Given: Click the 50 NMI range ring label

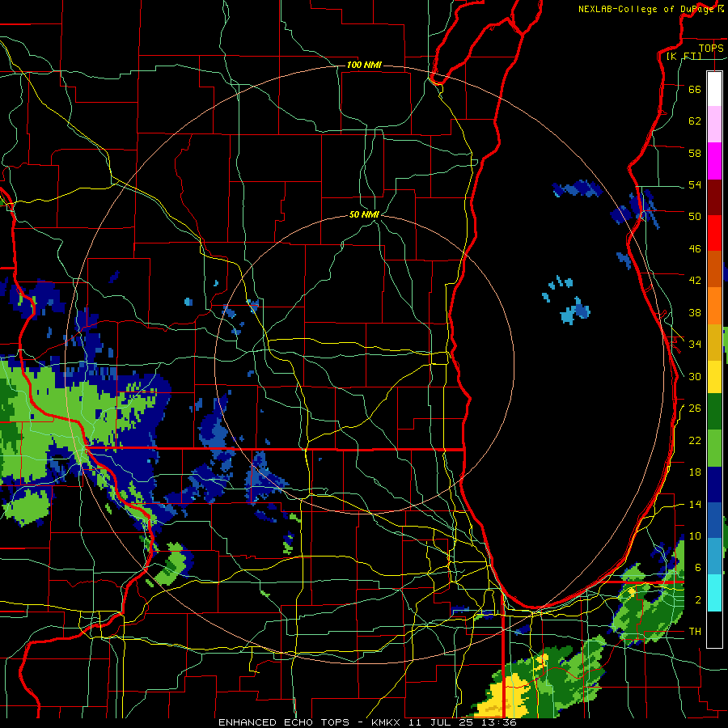Looking at the screenshot, I should 364,214.
